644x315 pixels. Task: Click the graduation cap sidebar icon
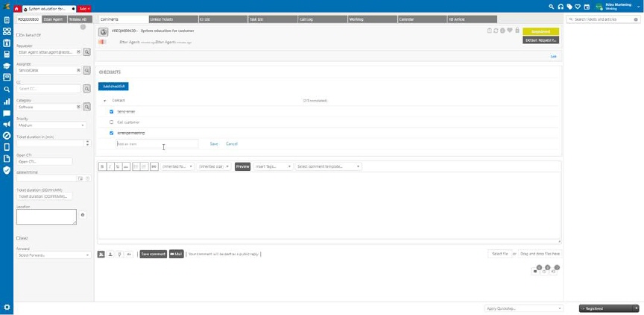click(x=7, y=66)
